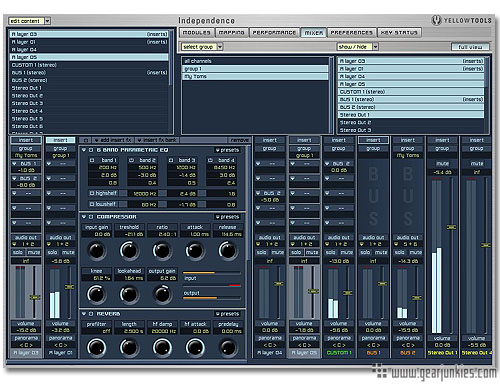The height and width of the screenshot is (385, 500).
Task: Mute the A layer 01 channel
Action: coord(68,252)
